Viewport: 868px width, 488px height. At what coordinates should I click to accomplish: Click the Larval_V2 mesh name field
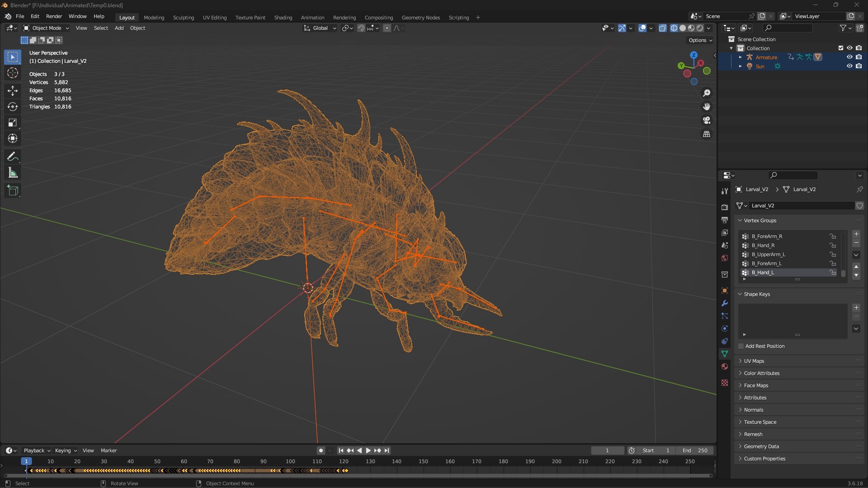pyautogui.click(x=802, y=206)
